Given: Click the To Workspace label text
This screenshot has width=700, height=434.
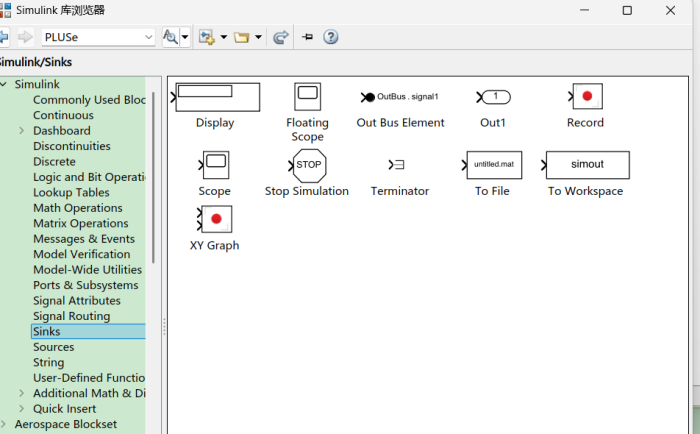Looking at the screenshot, I should [x=585, y=191].
